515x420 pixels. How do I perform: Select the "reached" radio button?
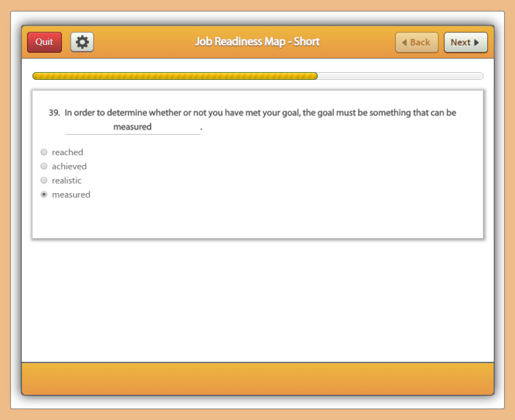point(44,152)
